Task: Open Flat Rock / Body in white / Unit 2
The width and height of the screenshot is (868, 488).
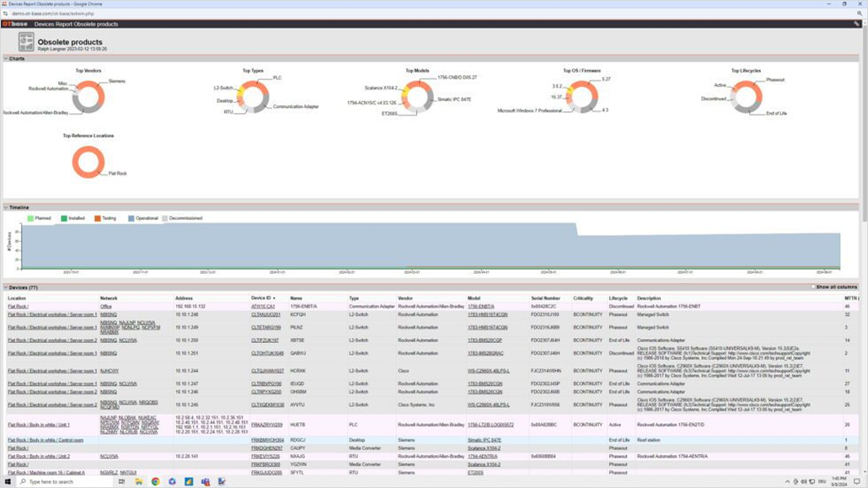Action: point(39,457)
